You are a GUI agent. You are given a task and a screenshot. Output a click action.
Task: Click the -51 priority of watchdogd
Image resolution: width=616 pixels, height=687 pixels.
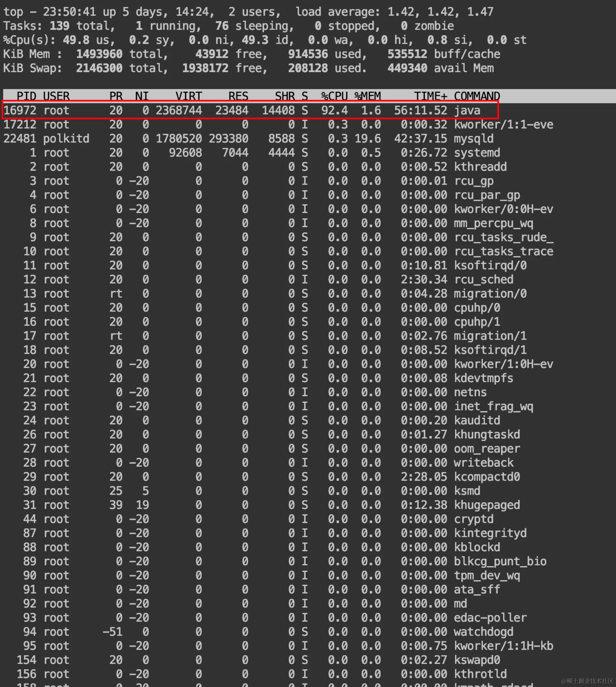pos(113,632)
